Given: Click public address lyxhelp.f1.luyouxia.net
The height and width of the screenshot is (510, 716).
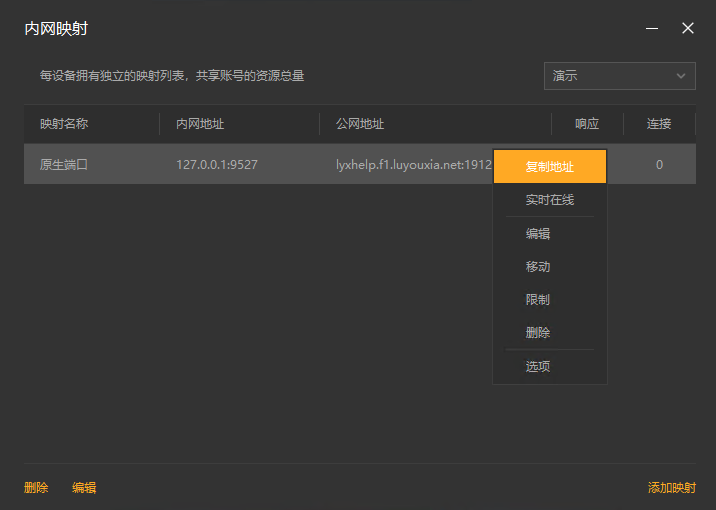Looking at the screenshot, I should (414, 165).
